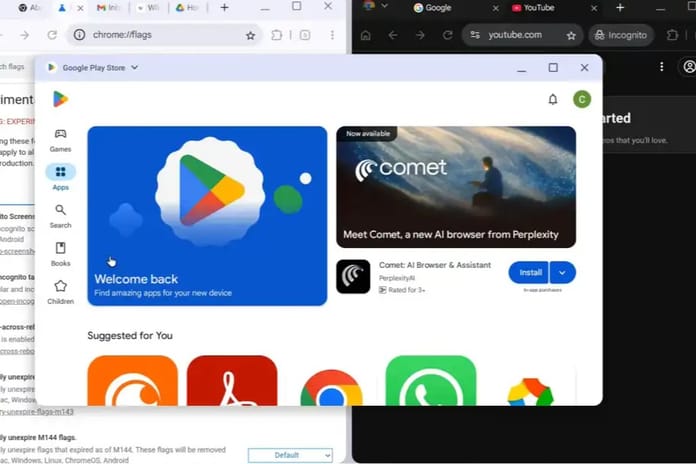Reload the chrome://flags page

pos(52,35)
